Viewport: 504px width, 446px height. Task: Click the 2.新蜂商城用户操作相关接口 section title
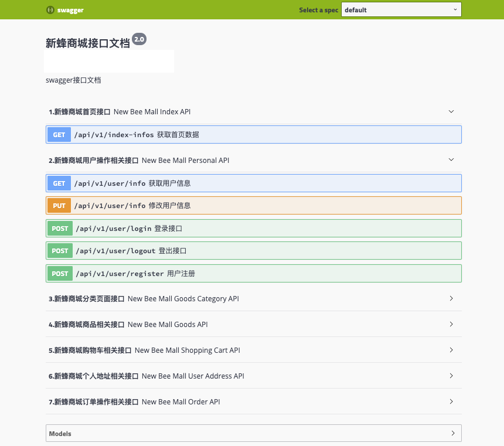tap(94, 161)
